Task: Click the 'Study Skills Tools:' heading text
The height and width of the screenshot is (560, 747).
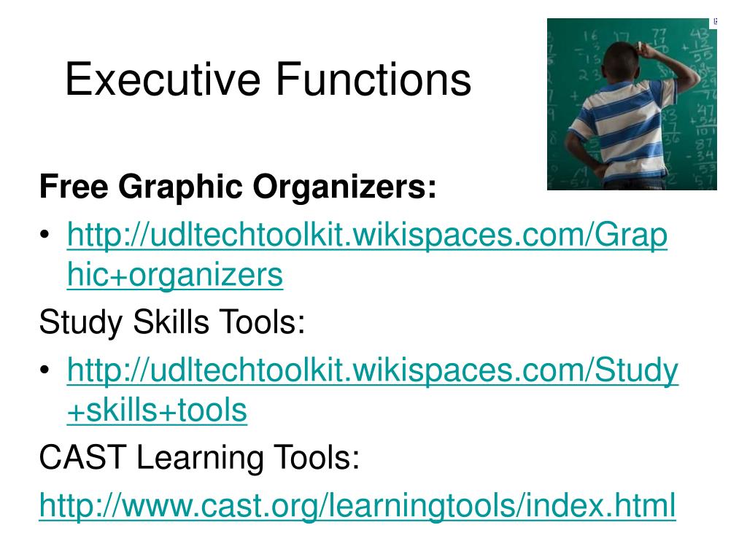Action: click(172, 322)
